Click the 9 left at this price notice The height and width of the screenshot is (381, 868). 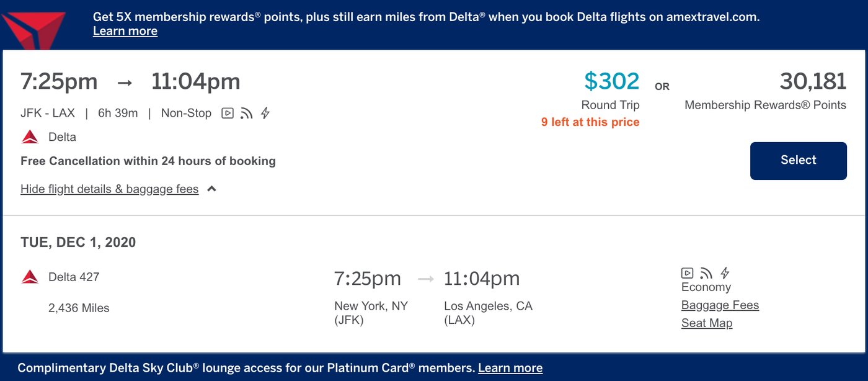click(590, 122)
